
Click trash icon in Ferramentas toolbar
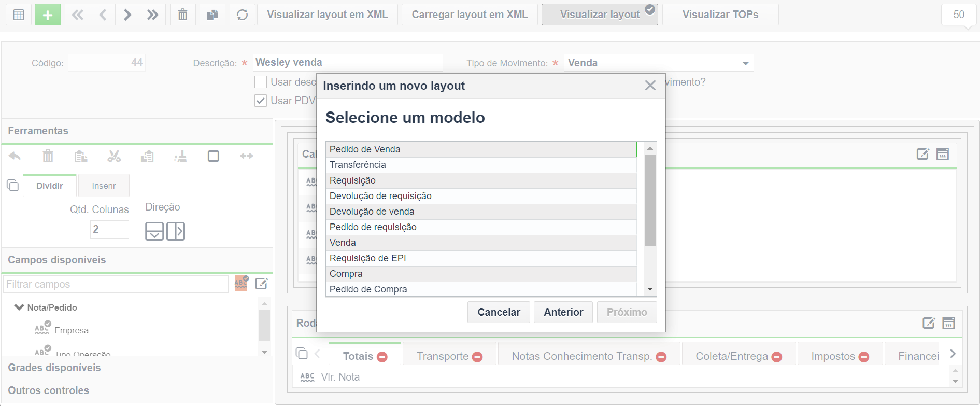(x=48, y=156)
